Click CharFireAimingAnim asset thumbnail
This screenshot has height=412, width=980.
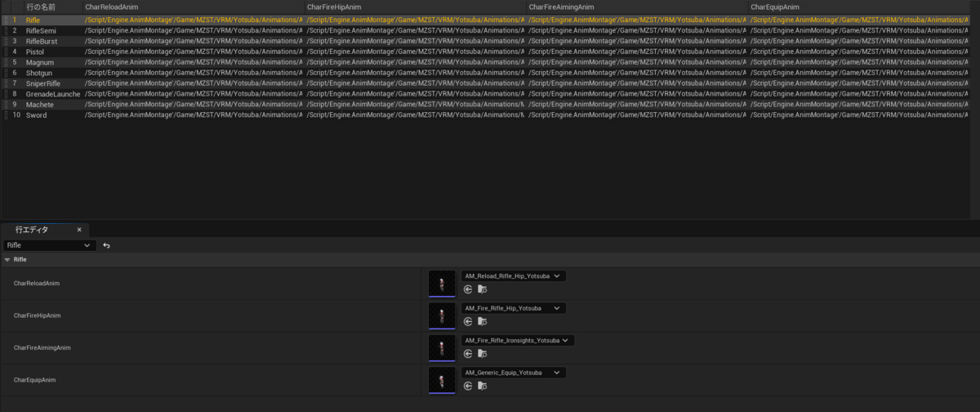[x=442, y=347]
